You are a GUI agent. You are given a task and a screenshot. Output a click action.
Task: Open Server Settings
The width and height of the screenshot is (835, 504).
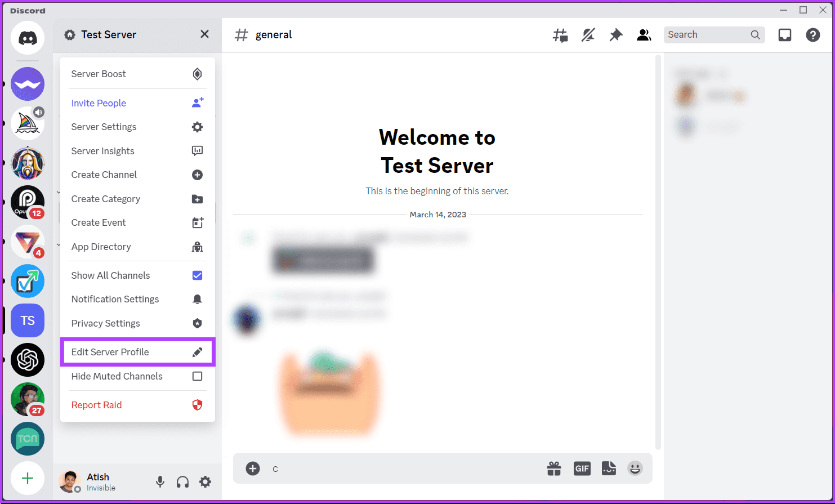pos(137,127)
